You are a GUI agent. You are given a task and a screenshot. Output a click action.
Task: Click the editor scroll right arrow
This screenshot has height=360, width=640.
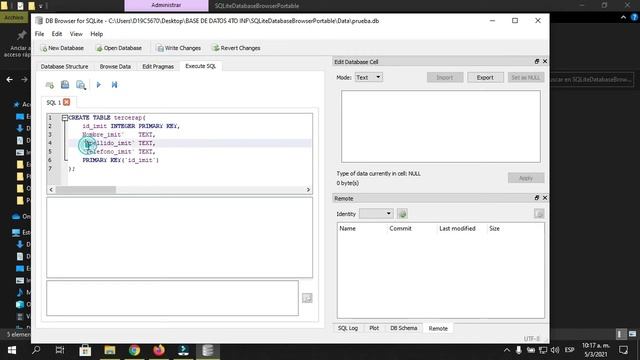308,190
